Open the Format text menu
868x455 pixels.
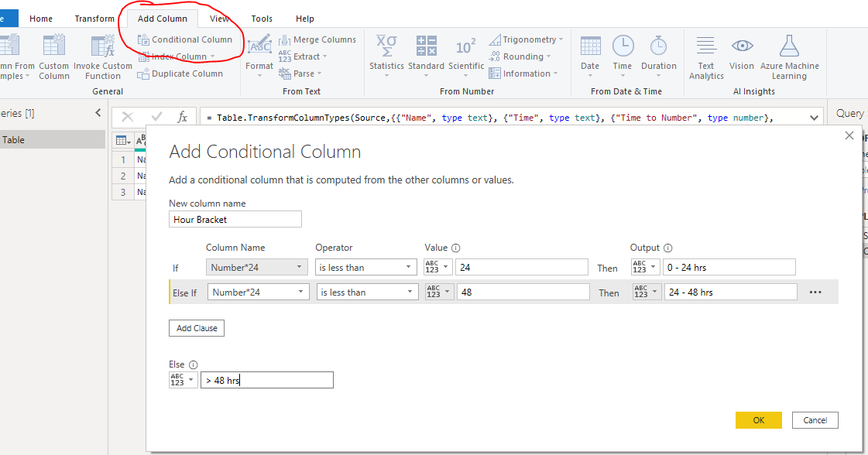coord(259,56)
